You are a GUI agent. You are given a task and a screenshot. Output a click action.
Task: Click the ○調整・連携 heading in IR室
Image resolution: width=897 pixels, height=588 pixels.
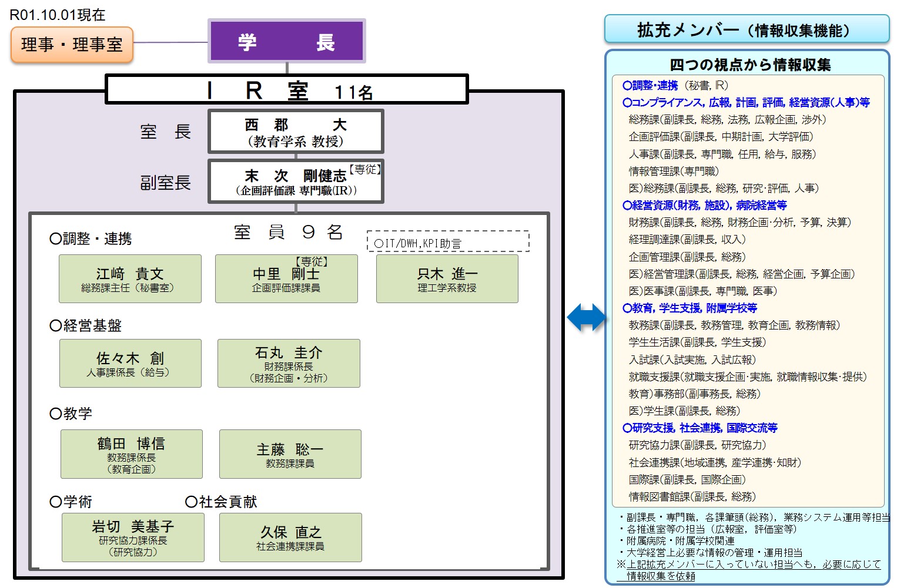pos(91,238)
